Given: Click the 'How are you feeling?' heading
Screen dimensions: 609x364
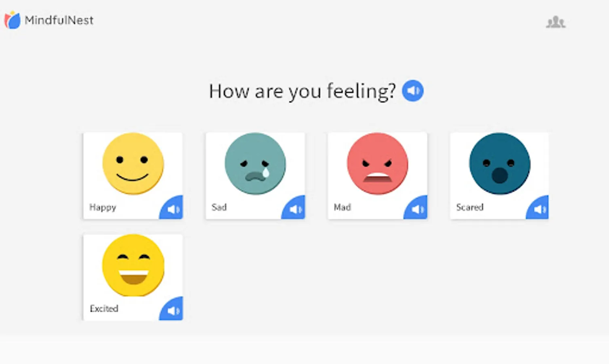Looking at the screenshot, I should point(302,91).
